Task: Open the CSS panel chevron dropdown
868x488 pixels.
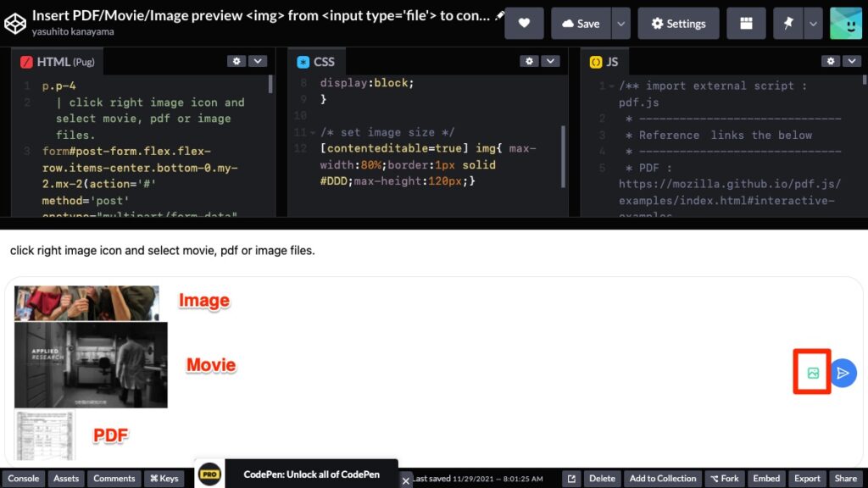Action: (551, 61)
